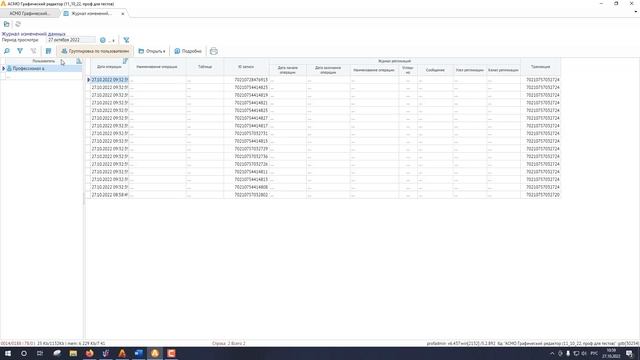The width and height of the screenshot is (640, 360).
Task: Open the notification center in system tray
Action: 630,353
